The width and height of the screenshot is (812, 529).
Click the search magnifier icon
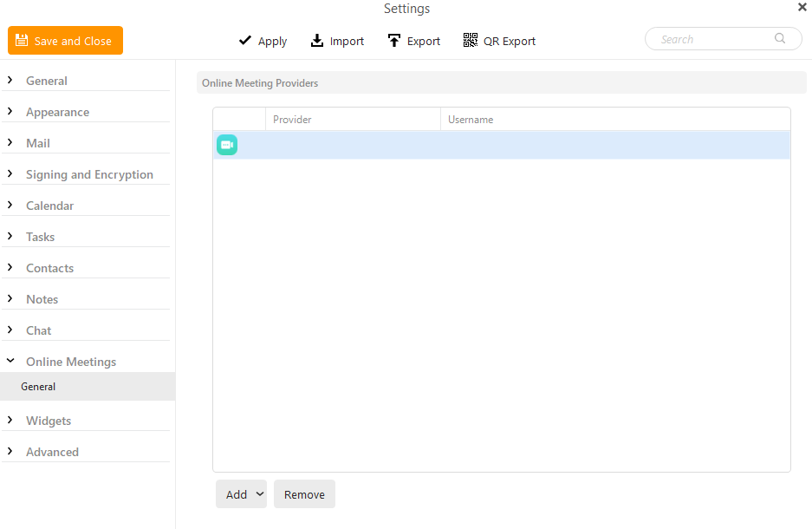click(x=780, y=39)
